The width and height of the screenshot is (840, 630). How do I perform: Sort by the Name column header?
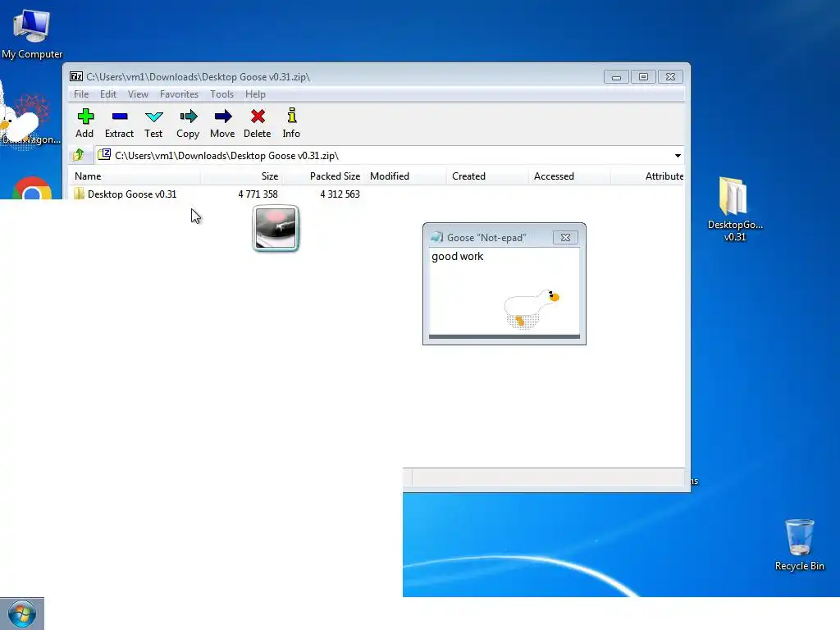135,176
